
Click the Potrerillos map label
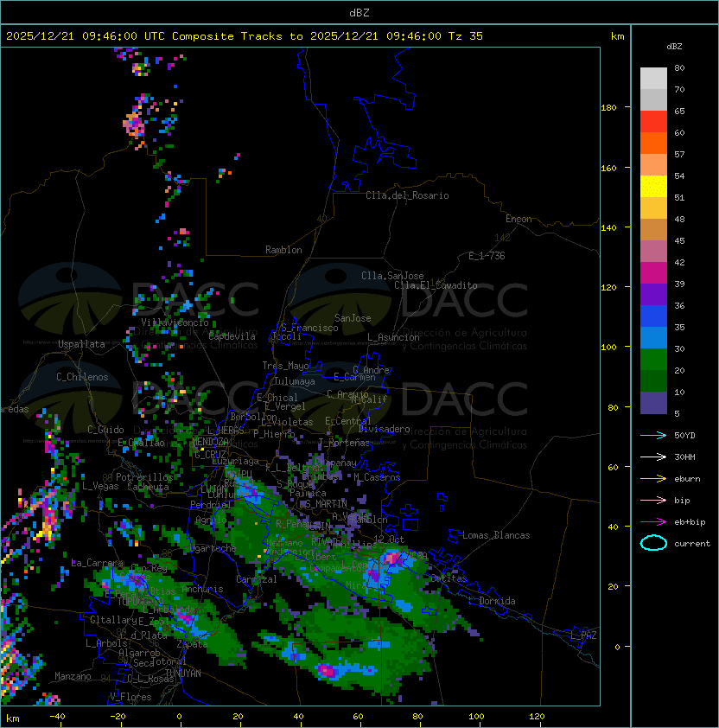point(144,477)
